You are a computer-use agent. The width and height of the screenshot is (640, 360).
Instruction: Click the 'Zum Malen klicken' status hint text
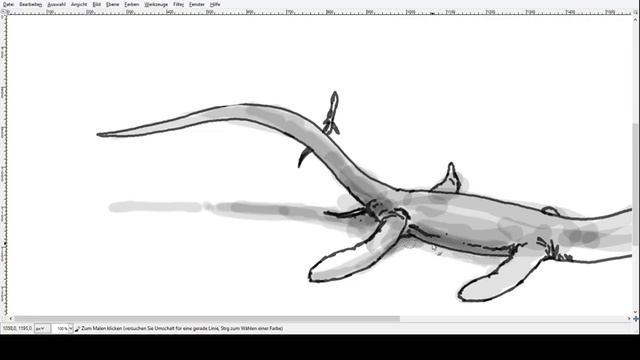[x=182, y=328]
